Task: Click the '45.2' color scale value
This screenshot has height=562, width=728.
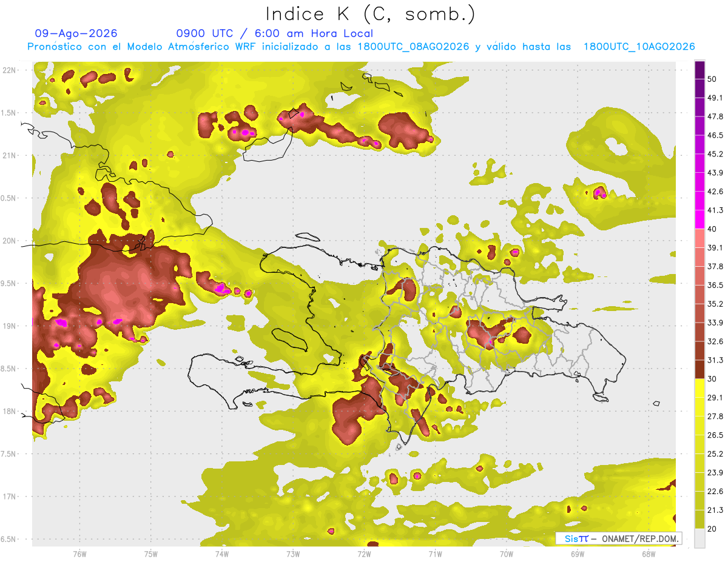Action: point(715,154)
